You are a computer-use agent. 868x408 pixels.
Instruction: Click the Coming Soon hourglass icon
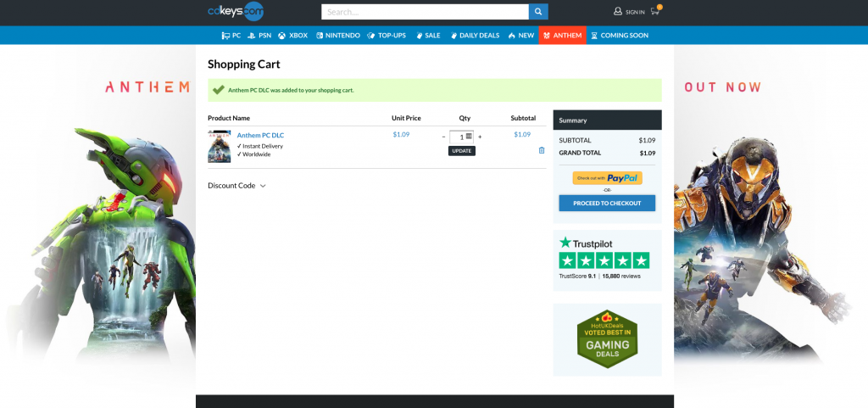click(594, 36)
